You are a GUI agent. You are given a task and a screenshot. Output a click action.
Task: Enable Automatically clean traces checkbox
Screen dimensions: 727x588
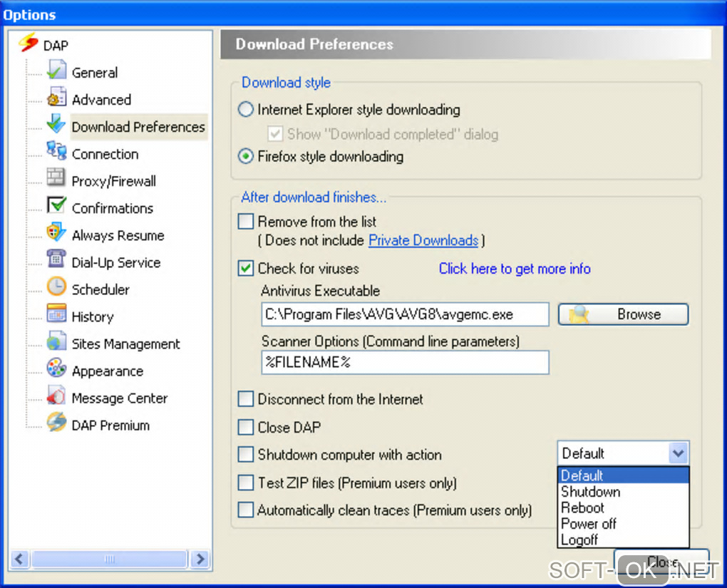click(246, 510)
